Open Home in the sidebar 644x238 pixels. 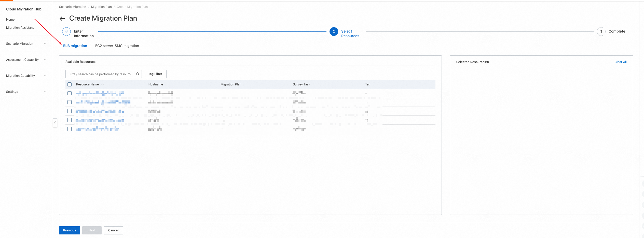click(x=10, y=20)
